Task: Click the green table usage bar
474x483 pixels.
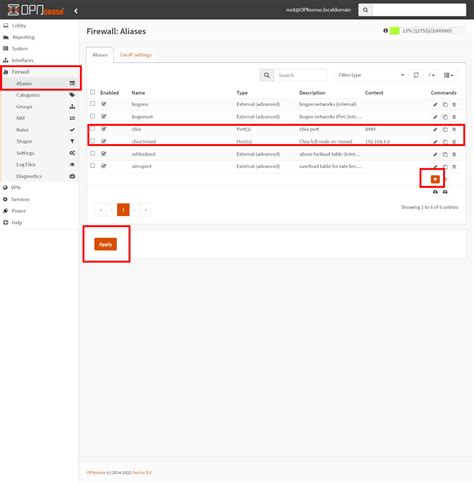Action: [x=395, y=31]
